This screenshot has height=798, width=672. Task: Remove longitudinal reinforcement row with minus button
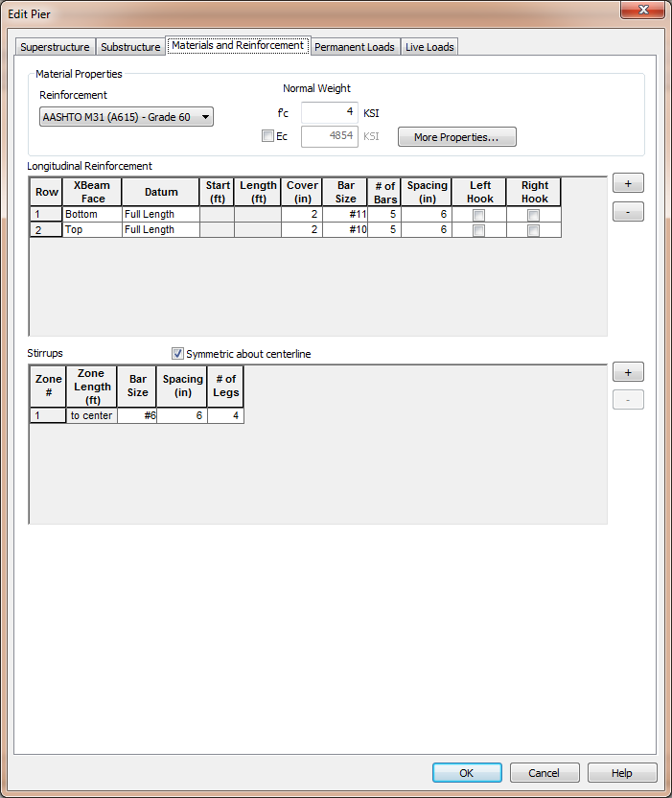[628, 212]
